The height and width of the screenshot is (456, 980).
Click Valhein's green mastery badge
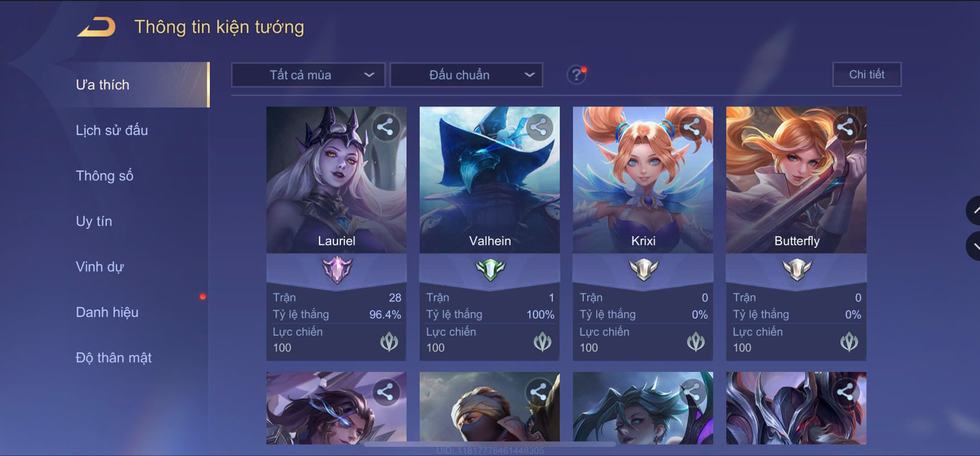click(490, 269)
